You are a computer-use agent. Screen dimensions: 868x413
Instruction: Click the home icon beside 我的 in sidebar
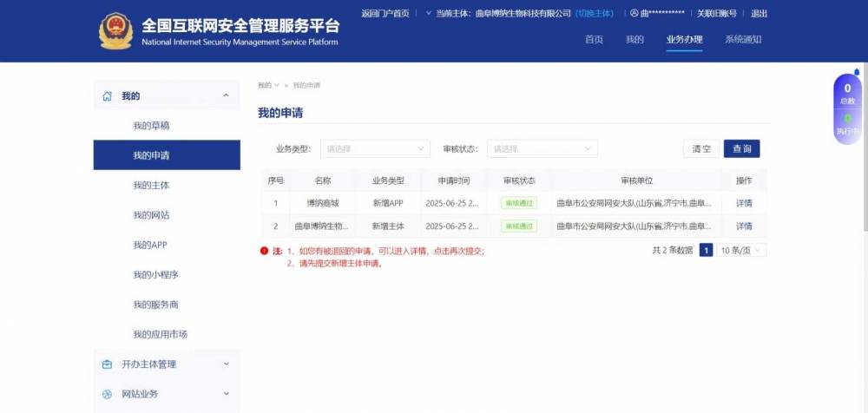pos(107,96)
